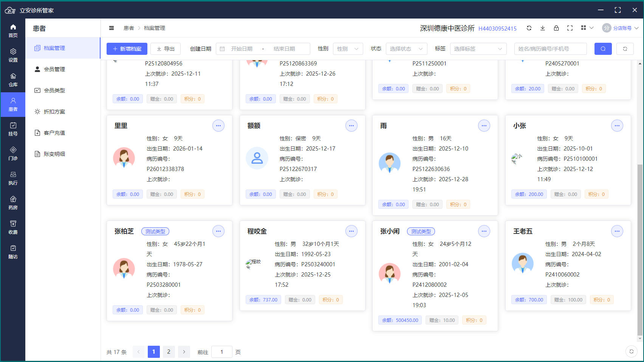Open more options for patient 雨
The image size is (644, 362).
click(x=484, y=126)
